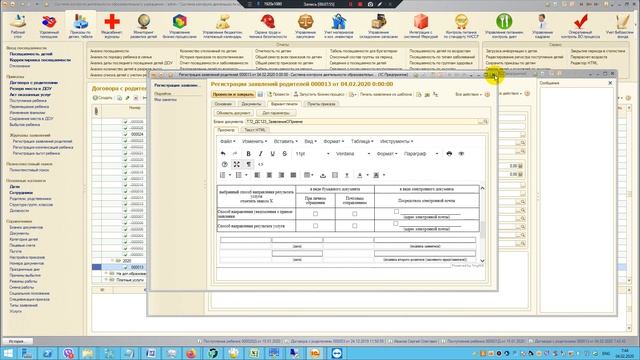Screen dimensions: 640x360
Task: Click the Print icon in editor toolbar
Action: point(449,153)
